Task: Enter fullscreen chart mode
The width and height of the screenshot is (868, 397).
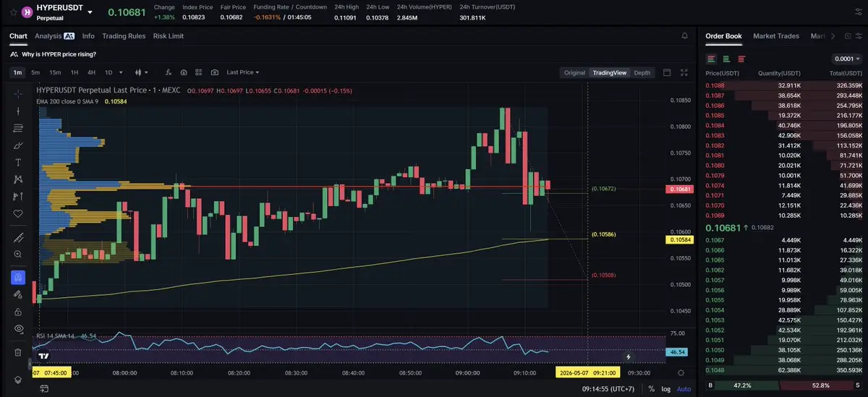Action: click(x=684, y=72)
